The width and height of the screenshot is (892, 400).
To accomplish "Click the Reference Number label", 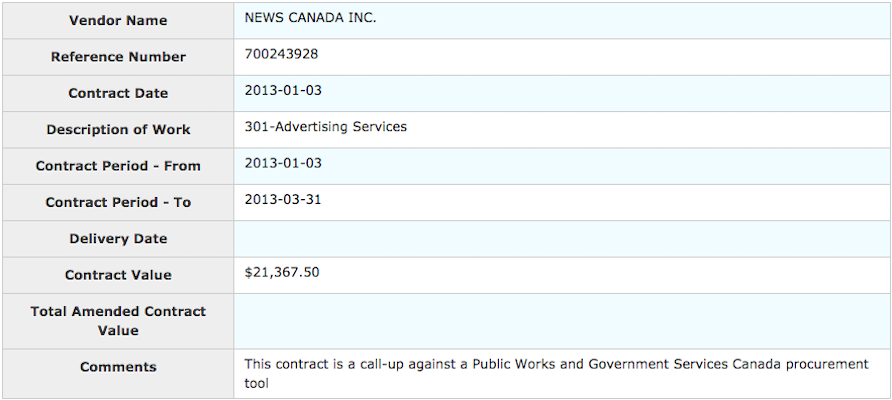I will tap(118, 57).
